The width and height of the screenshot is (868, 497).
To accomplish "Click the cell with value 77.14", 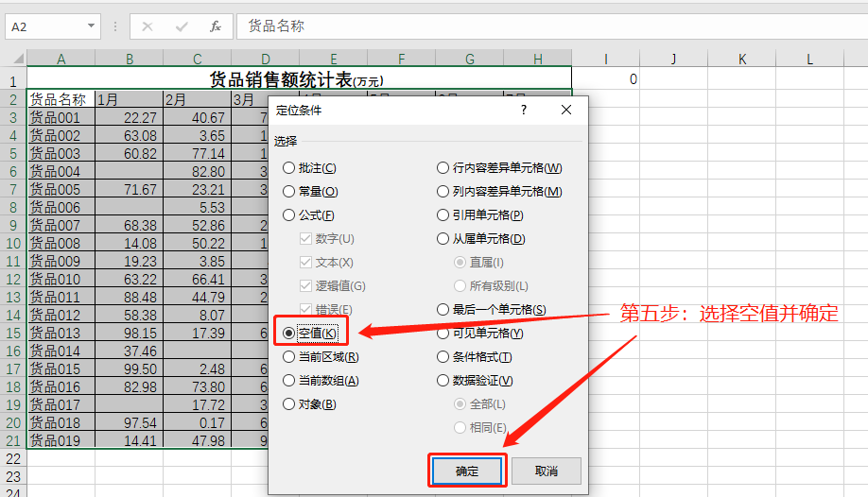I will (x=197, y=153).
